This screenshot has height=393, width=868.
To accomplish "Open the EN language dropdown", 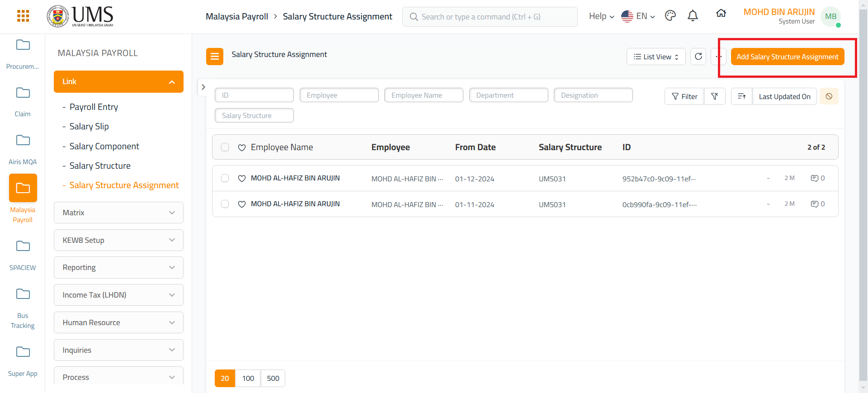I will tap(638, 16).
